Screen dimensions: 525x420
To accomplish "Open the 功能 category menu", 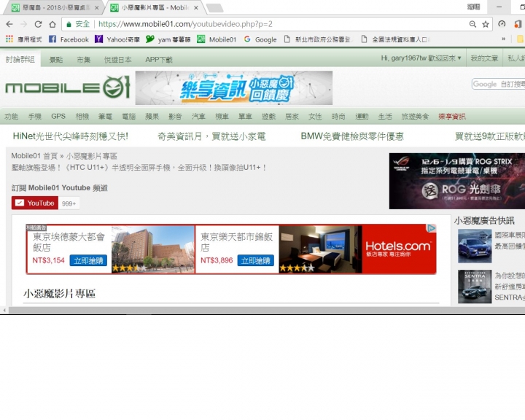I will (x=11, y=116).
